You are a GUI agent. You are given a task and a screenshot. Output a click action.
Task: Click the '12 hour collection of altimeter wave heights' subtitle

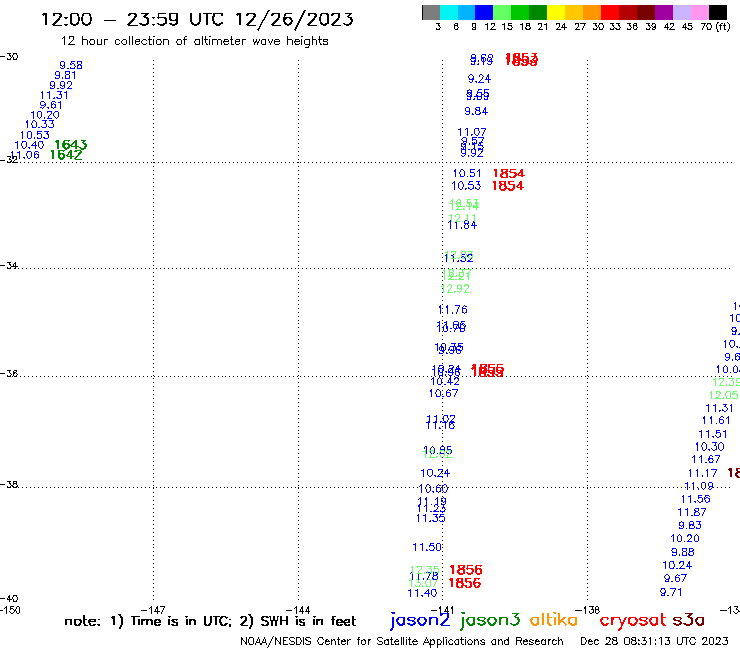pos(194,41)
